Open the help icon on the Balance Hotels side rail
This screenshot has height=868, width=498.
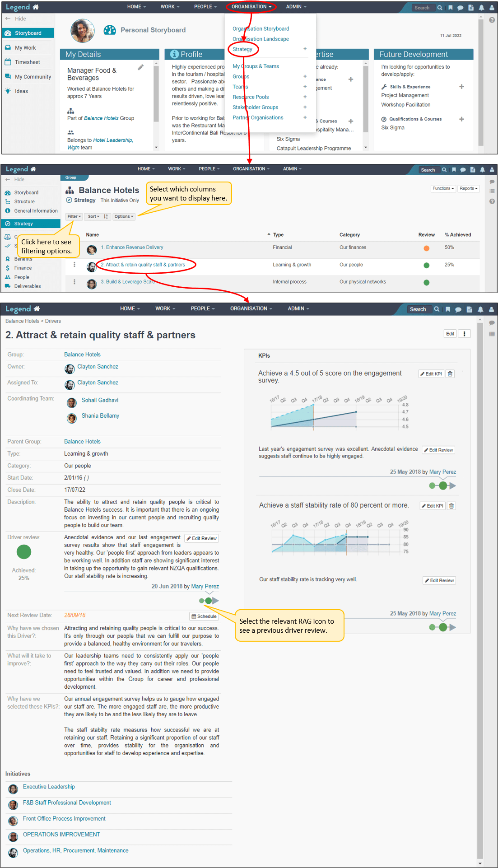pyautogui.click(x=492, y=201)
